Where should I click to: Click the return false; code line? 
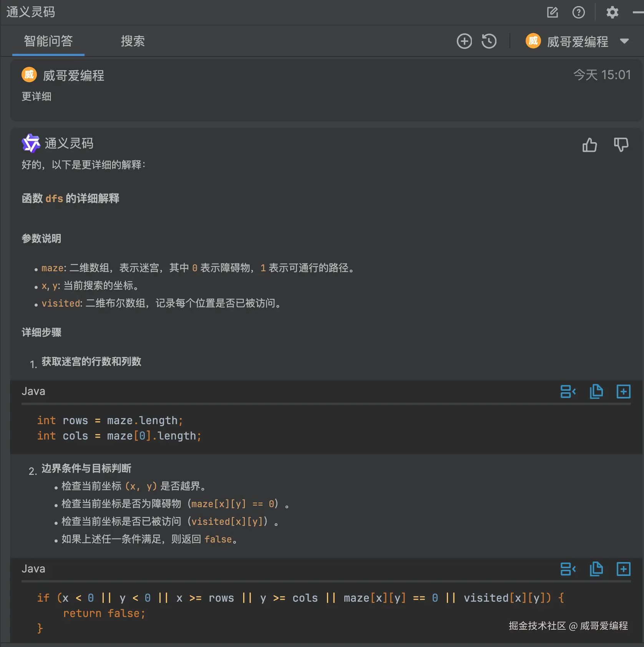click(x=104, y=614)
